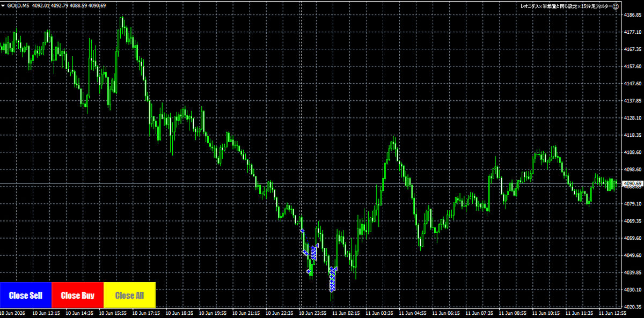Click the 4186.85 price scale label

click(x=633, y=15)
